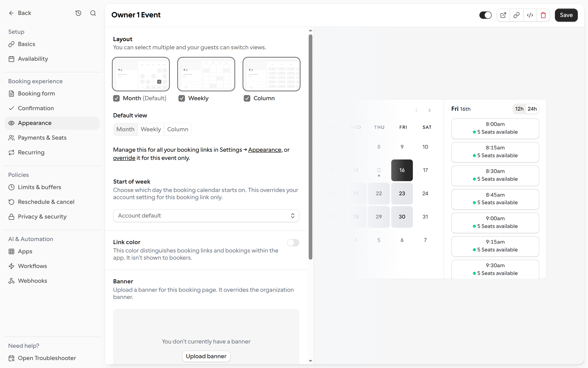Pick date 23 in the calendar

click(x=402, y=193)
